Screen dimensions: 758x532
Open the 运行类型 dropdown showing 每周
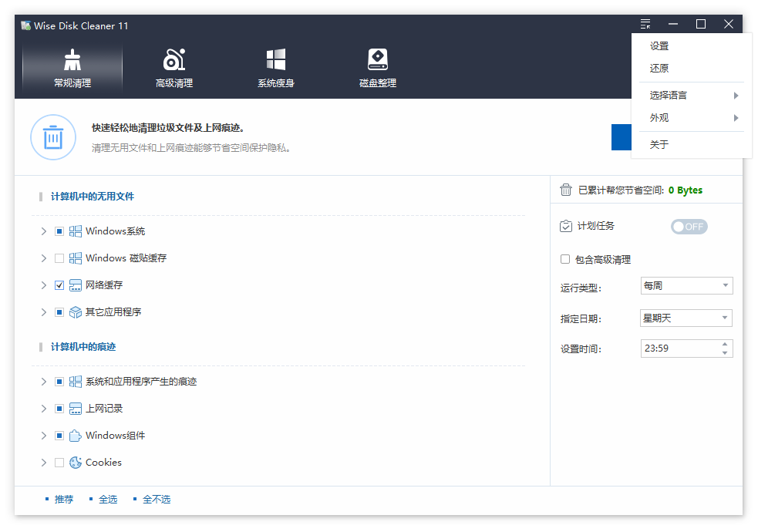pos(686,286)
